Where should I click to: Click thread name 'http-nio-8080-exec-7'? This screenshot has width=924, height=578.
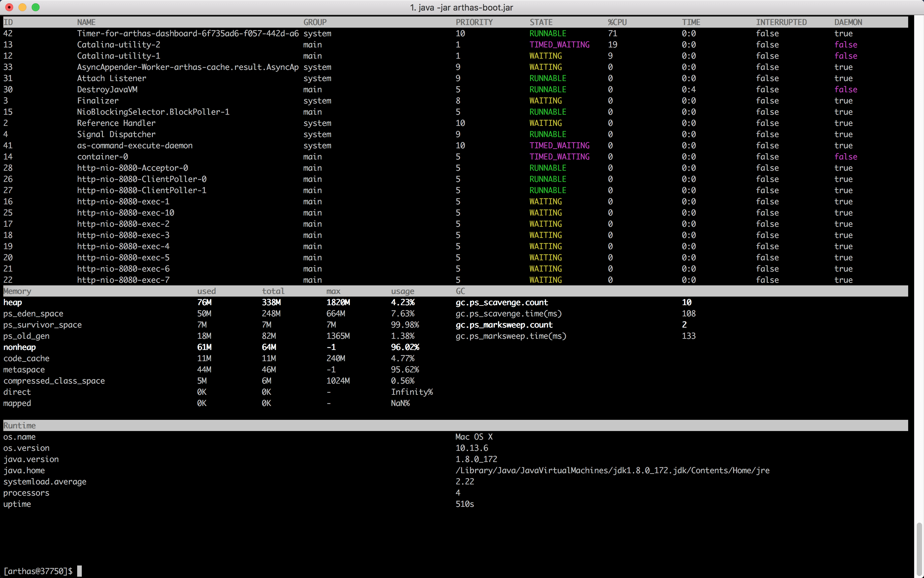(x=123, y=280)
